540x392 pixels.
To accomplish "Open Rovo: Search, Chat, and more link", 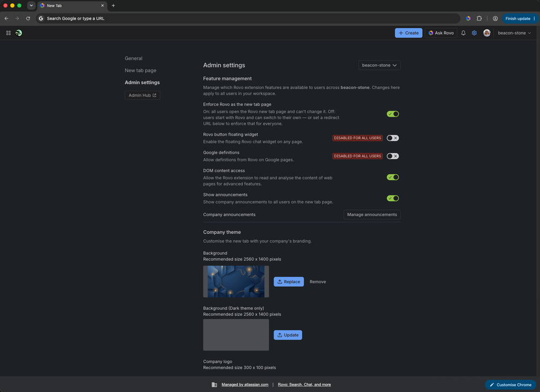I will point(304,385).
